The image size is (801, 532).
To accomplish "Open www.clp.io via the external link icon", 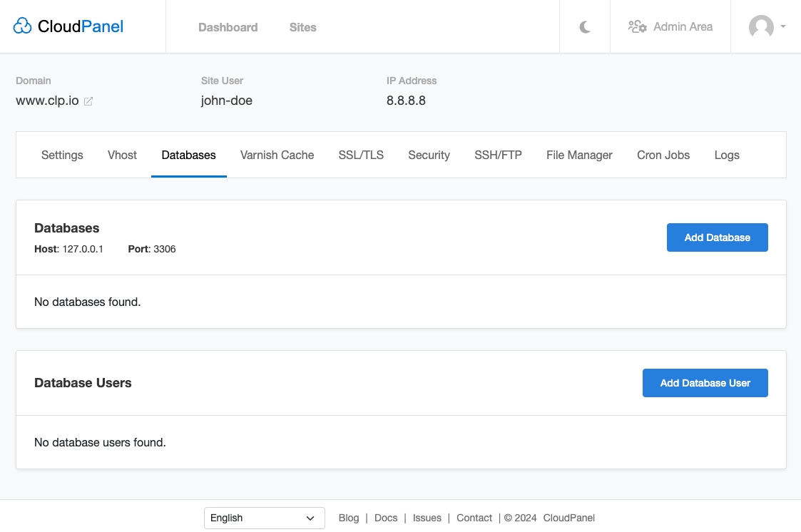I will (88, 101).
